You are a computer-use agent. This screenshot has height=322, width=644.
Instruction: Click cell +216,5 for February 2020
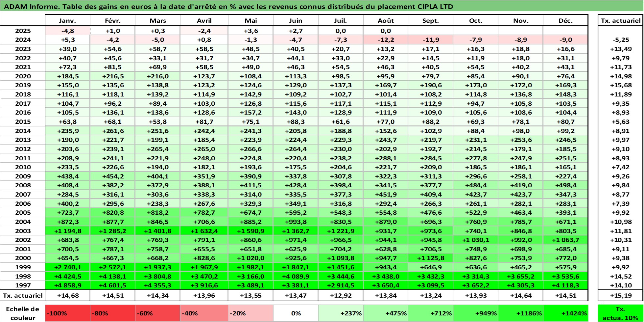113,76
